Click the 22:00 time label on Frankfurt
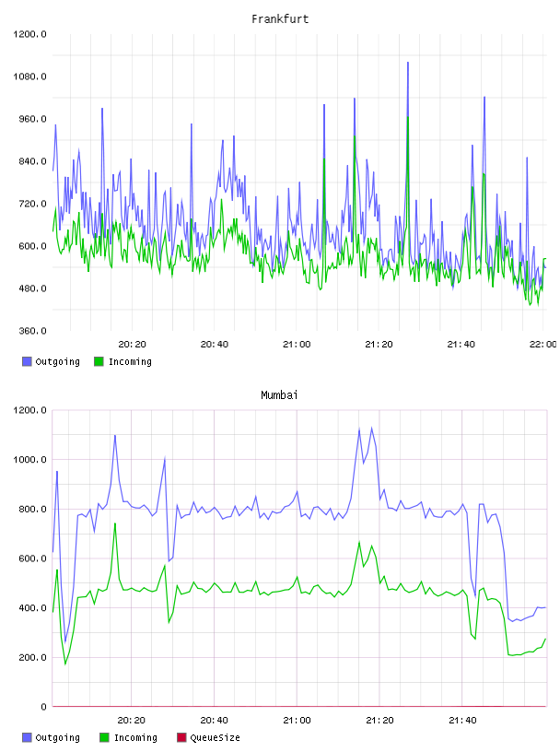The width and height of the screenshot is (560, 752). coord(543,345)
